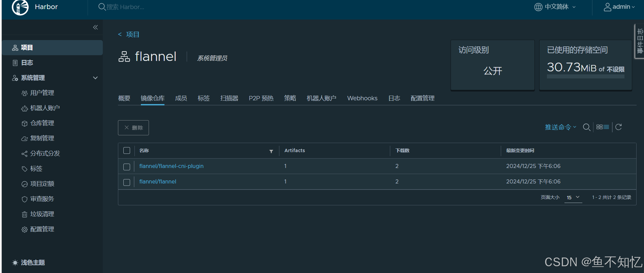Switch to the project 机器人账户 tab
Image resolution: width=644 pixels, height=273 pixels.
pyautogui.click(x=321, y=98)
